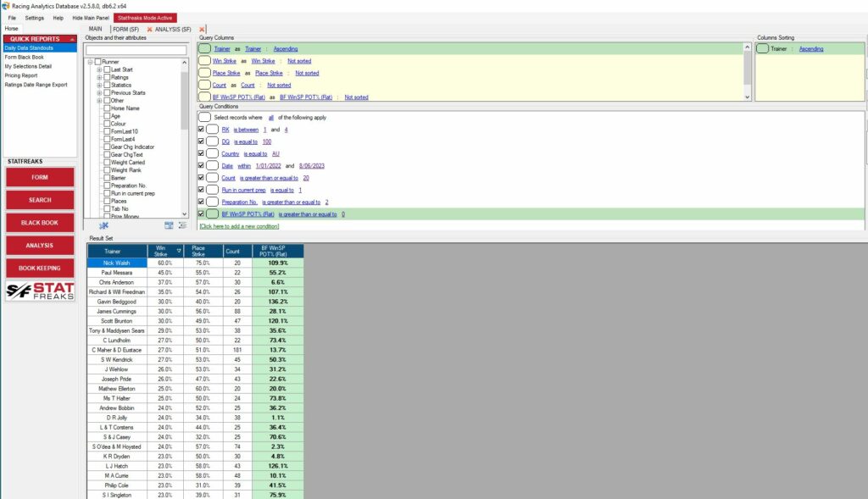Expand the Last Start tree node

(x=99, y=69)
